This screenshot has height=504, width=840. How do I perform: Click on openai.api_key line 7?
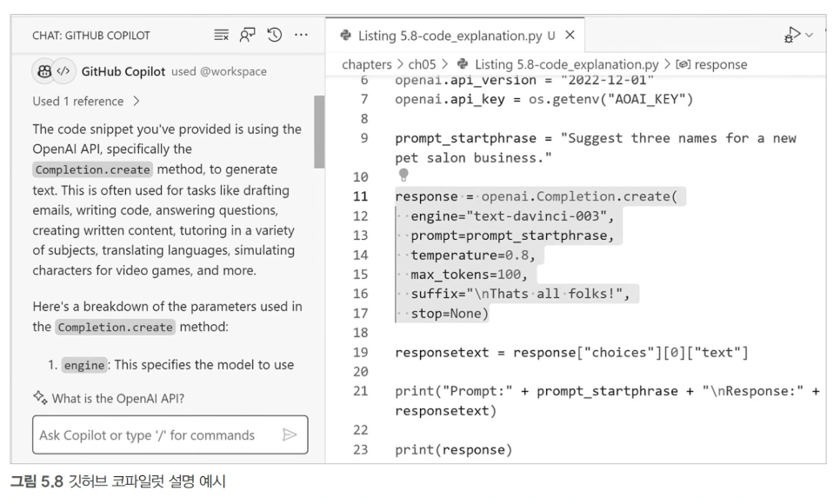coord(543,100)
